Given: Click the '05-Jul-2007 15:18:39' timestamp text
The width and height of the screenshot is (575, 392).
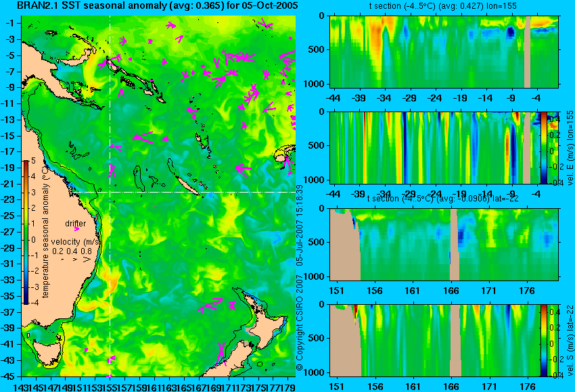Looking at the screenshot, I should [300, 225].
